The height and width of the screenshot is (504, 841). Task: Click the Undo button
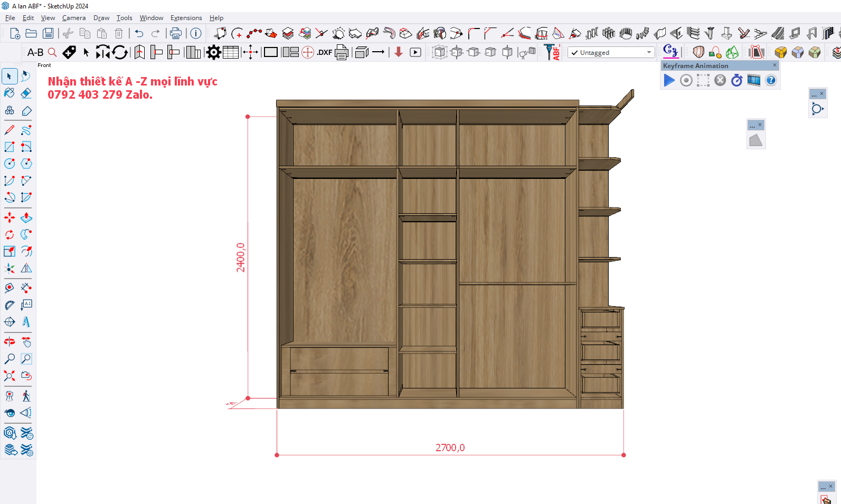(139, 33)
